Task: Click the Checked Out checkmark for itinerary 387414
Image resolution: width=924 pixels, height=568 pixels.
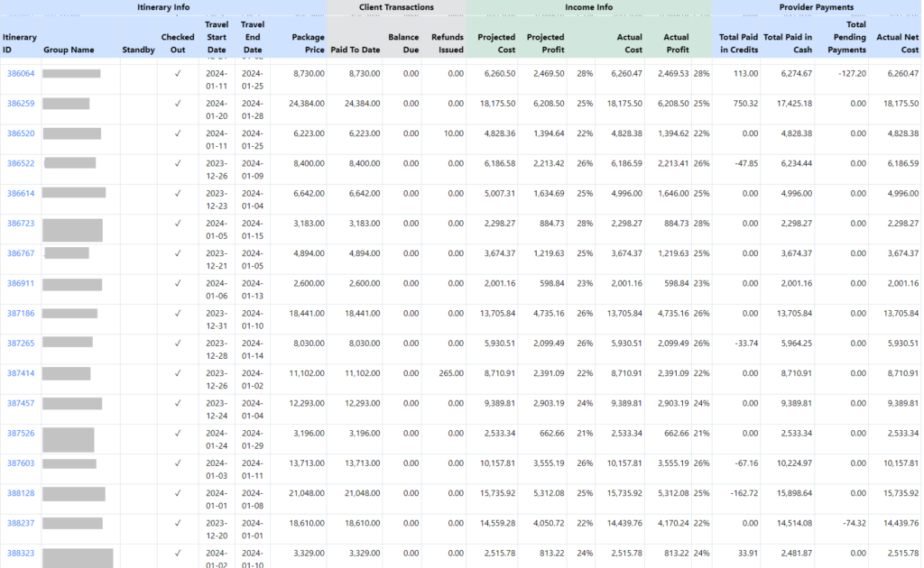Action: pos(178,374)
